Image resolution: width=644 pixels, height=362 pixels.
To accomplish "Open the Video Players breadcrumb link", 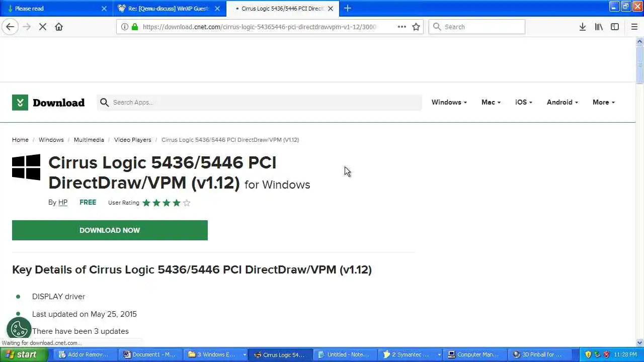I will point(132,140).
